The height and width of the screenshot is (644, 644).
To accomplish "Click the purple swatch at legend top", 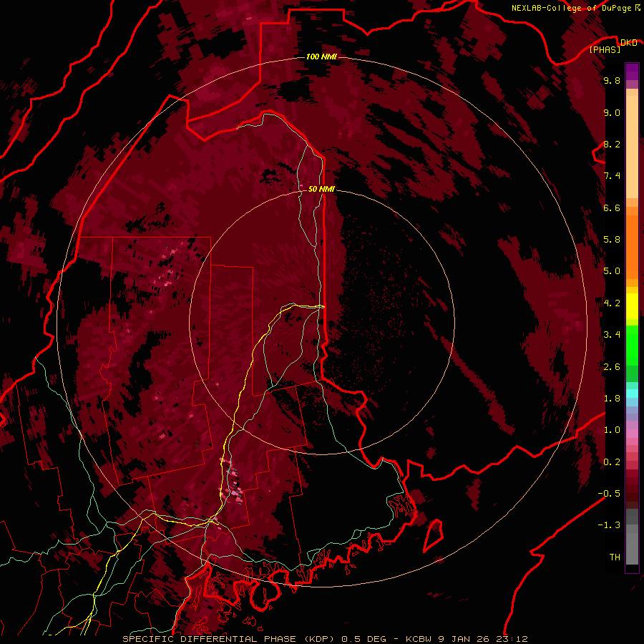I will coord(632,70).
